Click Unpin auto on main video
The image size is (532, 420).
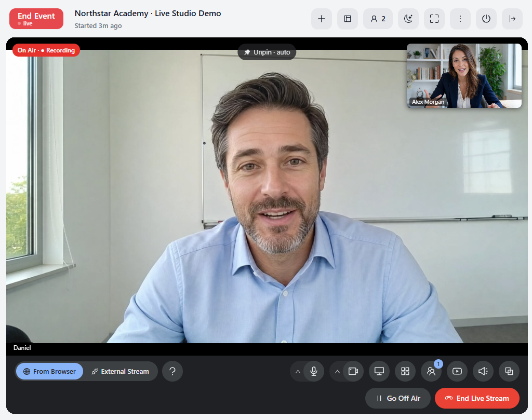267,52
